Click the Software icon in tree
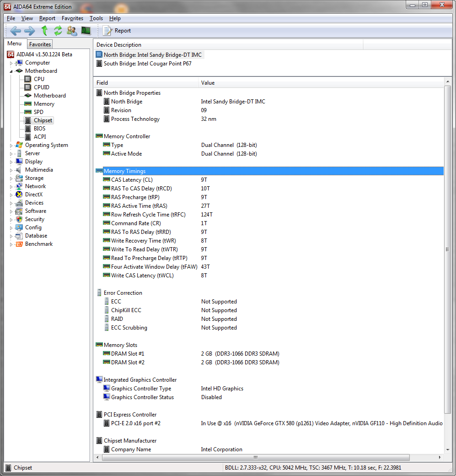 (x=19, y=211)
